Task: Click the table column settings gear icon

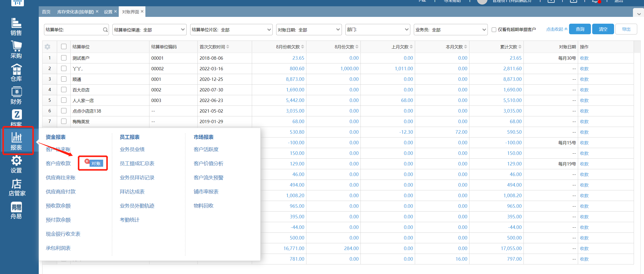Action: coord(47,47)
